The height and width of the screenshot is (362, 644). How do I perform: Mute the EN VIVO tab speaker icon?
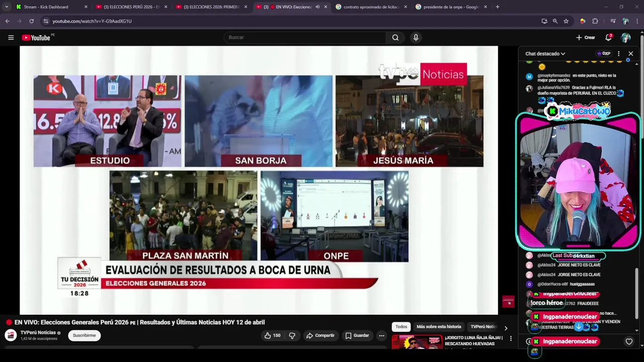[317, 7]
